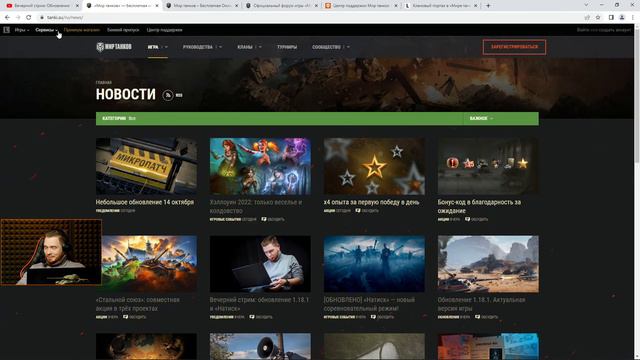Open the ТУРНИРЫ menu item
640x360 pixels.
[x=287, y=47]
